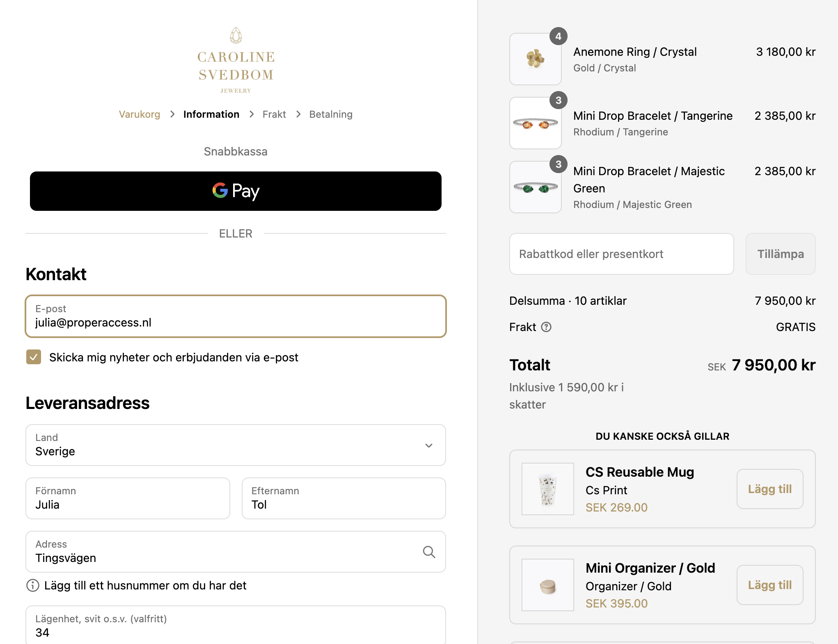Screen dimensions: 838x644
Task: Click the Caroline Svedbom logo
Action: point(236,60)
